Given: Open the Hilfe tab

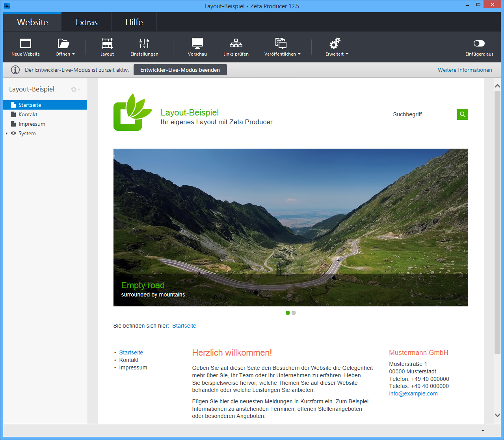Looking at the screenshot, I should click(134, 22).
